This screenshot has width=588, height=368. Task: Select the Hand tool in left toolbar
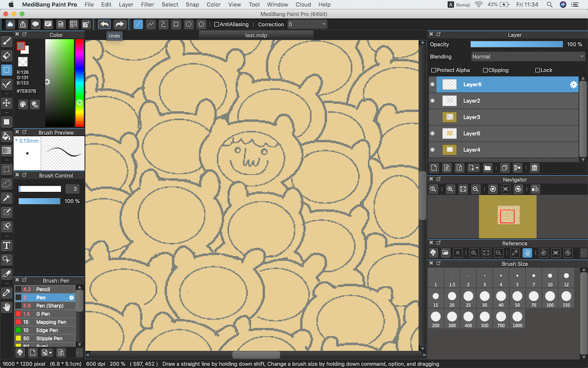click(6, 307)
